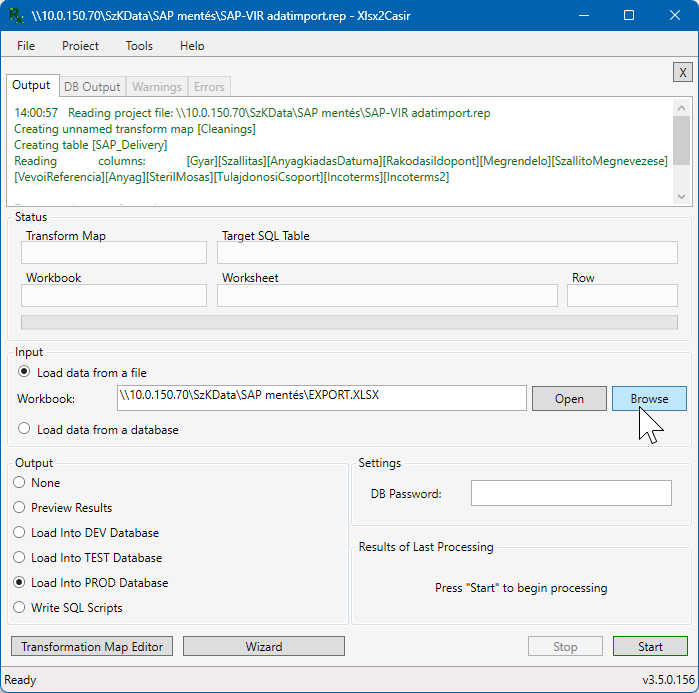Launch the Wizard
Image resolution: width=699 pixels, height=693 pixels.
pos(264,646)
